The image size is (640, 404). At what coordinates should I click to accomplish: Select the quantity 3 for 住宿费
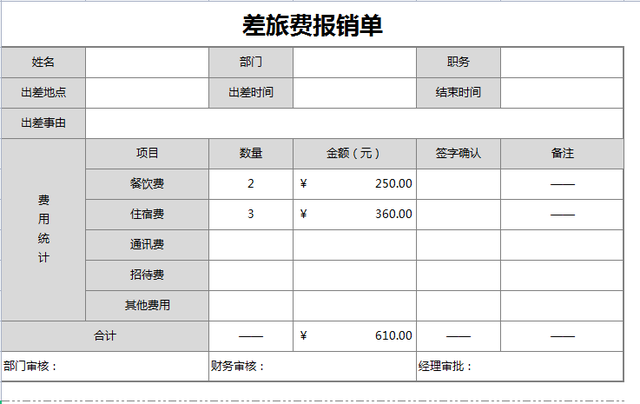(251, 214)
